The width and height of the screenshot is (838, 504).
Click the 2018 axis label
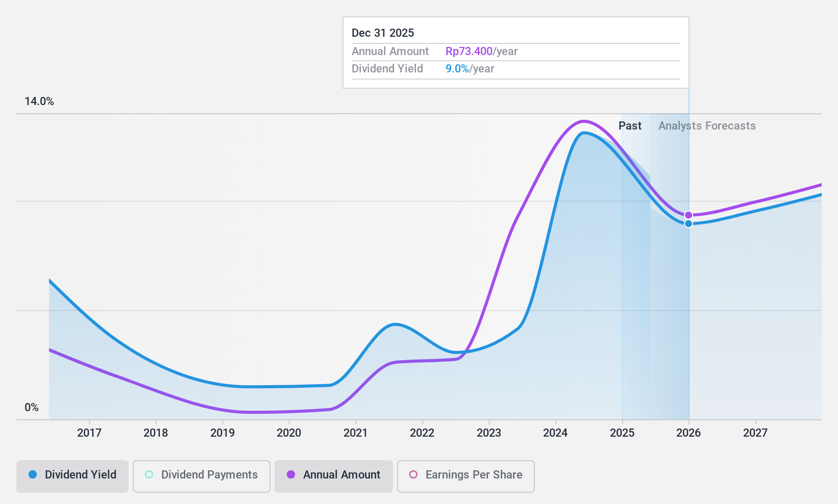click(156, 433)
